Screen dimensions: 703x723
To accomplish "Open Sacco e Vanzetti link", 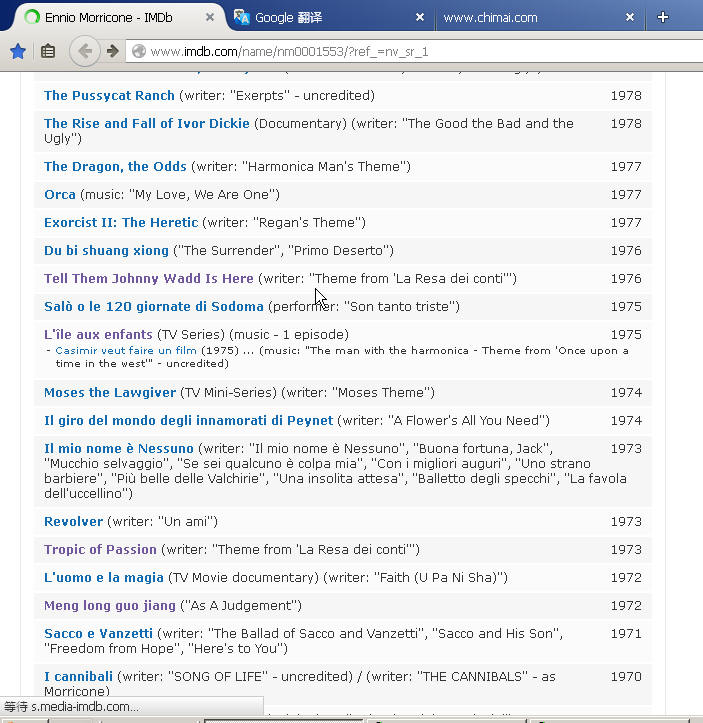I will [x=98, y=634].
